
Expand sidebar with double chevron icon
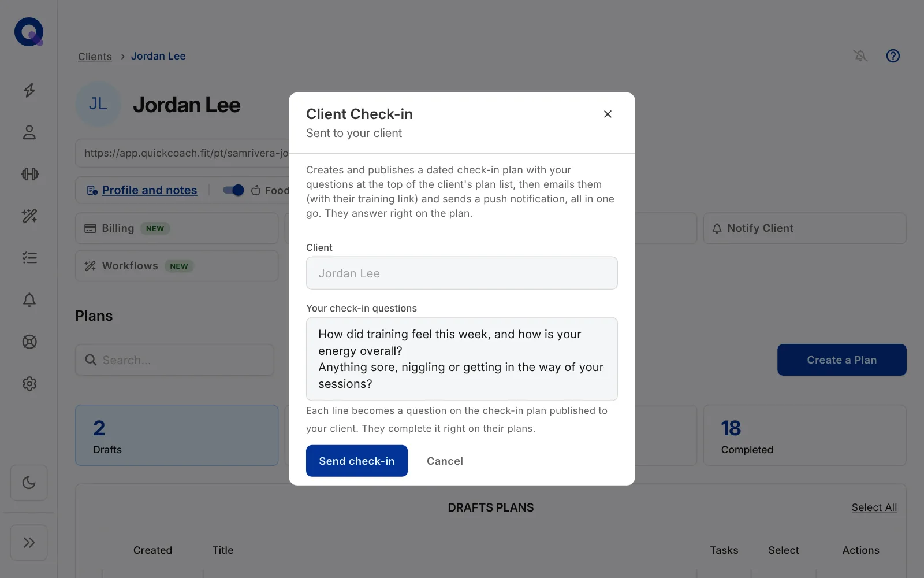pos(29,543)
